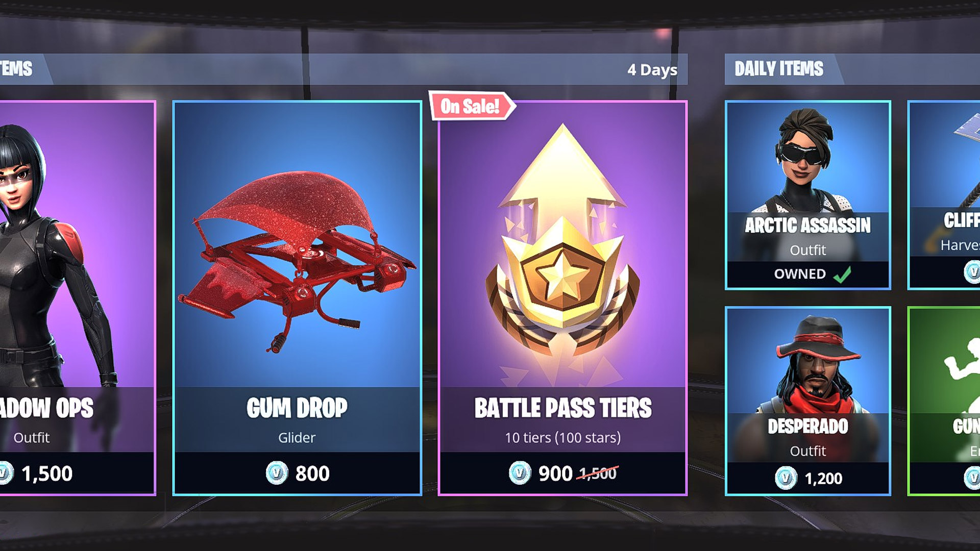Screen dimensions: 980x551
Task: Click the 4 Days featured timer
Action: 652,70
